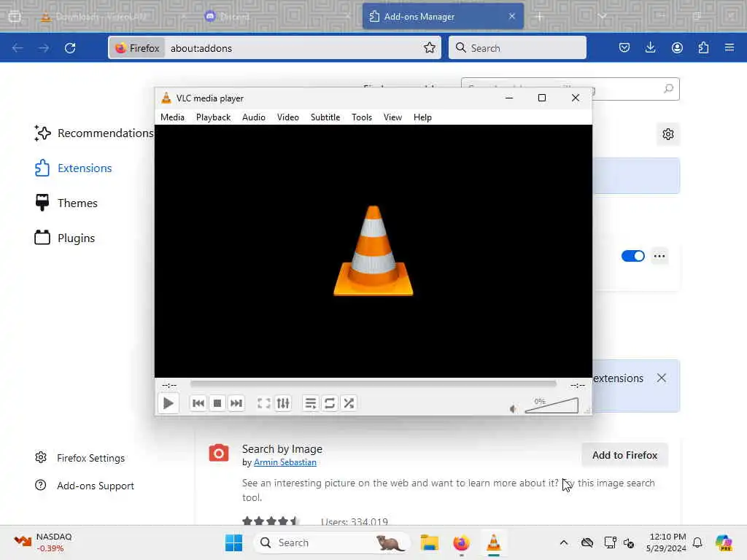Open VLC Subtitle menu
Image resolution: width=747 pixels, height=560 pixels.
coord(325,117)
